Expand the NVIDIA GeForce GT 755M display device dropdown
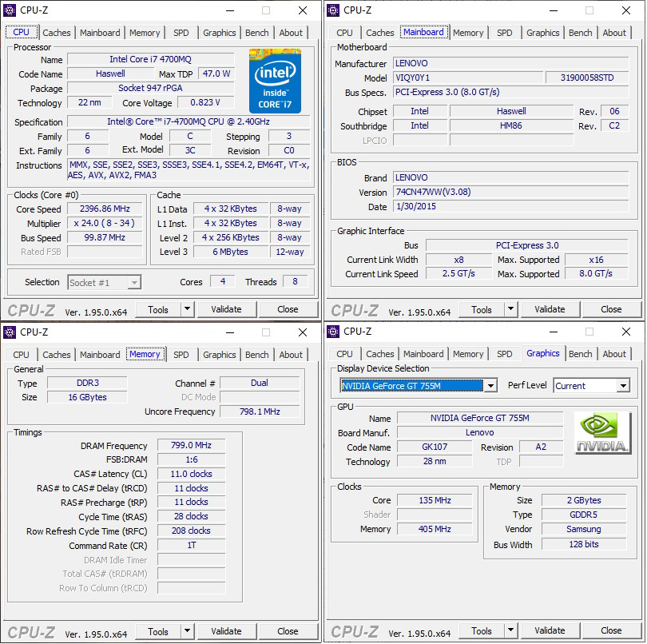The image size is (647, 644). pos(490,386)
